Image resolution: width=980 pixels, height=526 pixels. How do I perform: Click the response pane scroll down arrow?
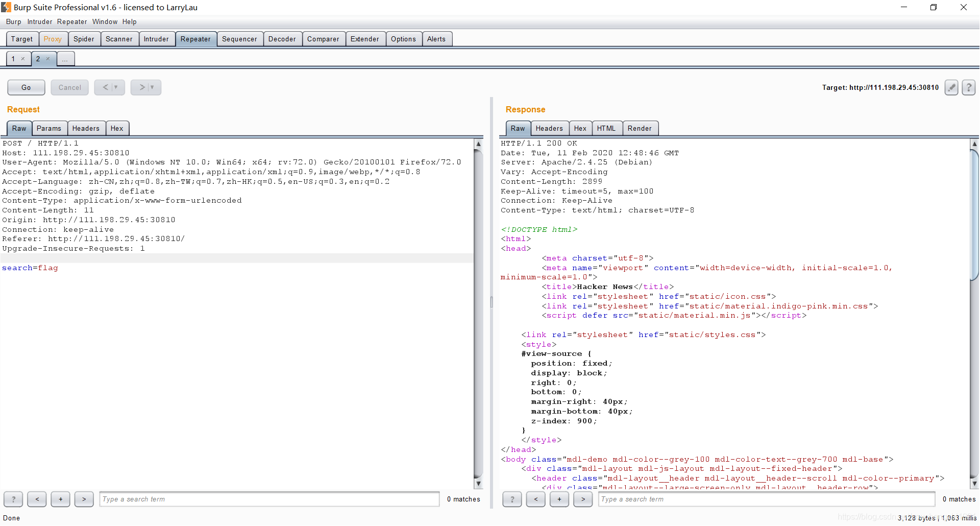tap(974, 483)
